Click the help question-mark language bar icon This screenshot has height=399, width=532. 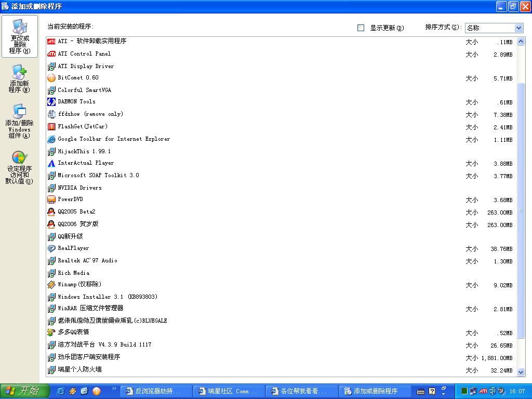point(432,392)
